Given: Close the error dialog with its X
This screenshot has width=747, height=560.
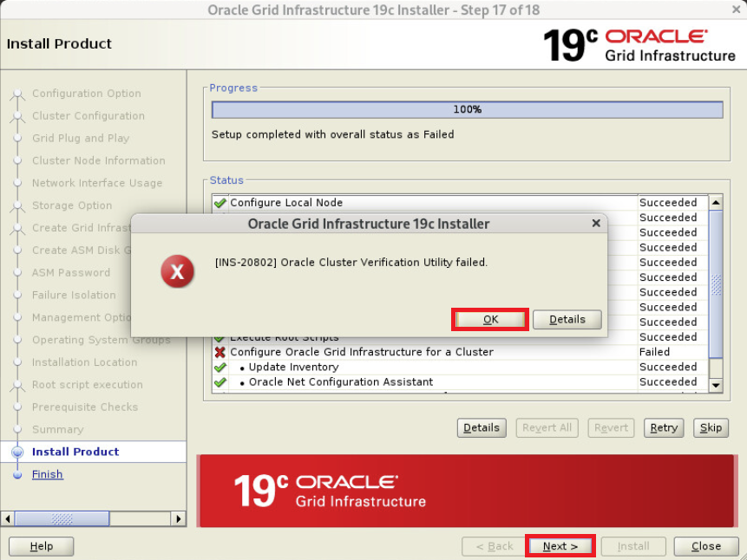Looking at the screenshot, I should tap(595, 223).
